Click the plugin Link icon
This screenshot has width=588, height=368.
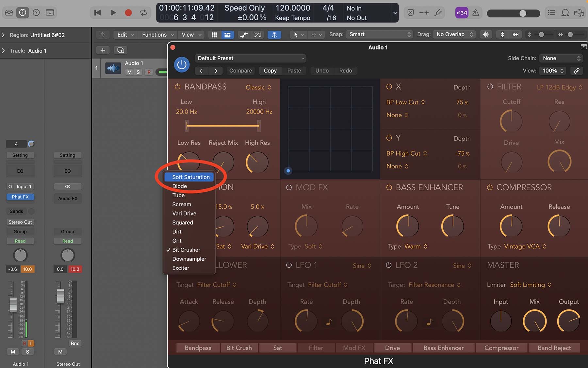(577, 71)
